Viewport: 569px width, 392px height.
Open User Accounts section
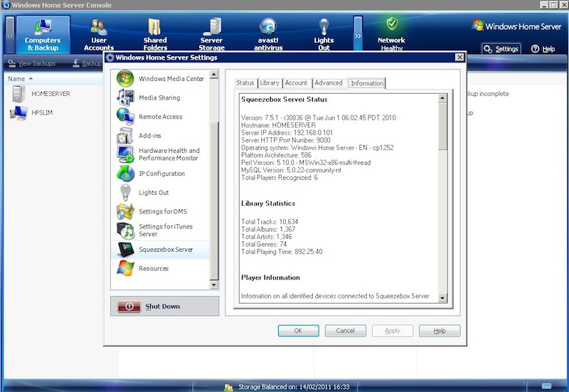pos(99,35)
